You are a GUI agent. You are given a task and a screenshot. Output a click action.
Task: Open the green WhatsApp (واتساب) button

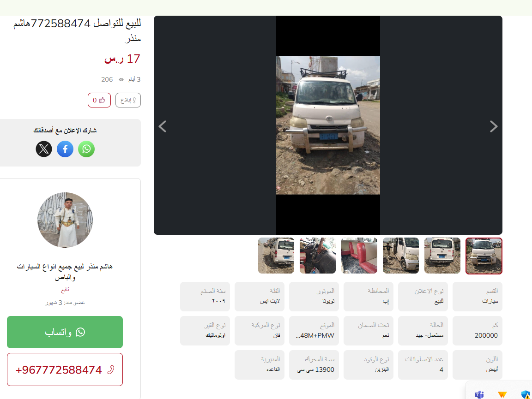pos(65,332)
